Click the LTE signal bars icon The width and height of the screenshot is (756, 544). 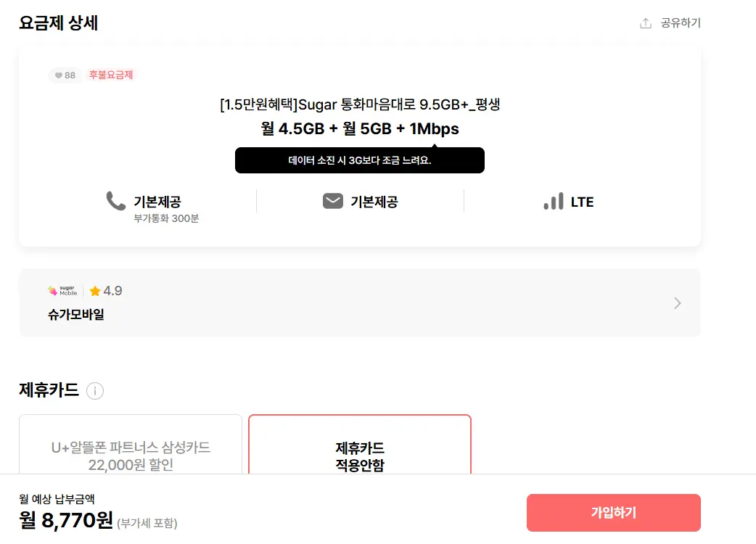click(553, 201)
